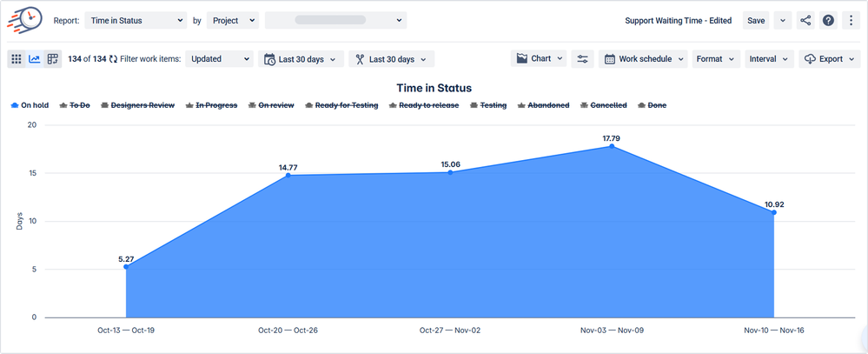868x354 pixels.
Task: Open the Last 30 days date range dropdown
Action: [x=301, y=59]
